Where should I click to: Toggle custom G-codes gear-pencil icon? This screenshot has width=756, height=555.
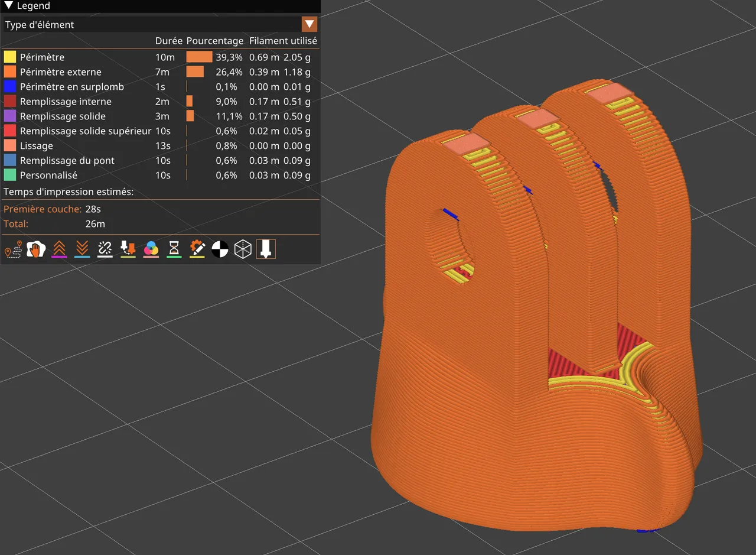(197, 249)
